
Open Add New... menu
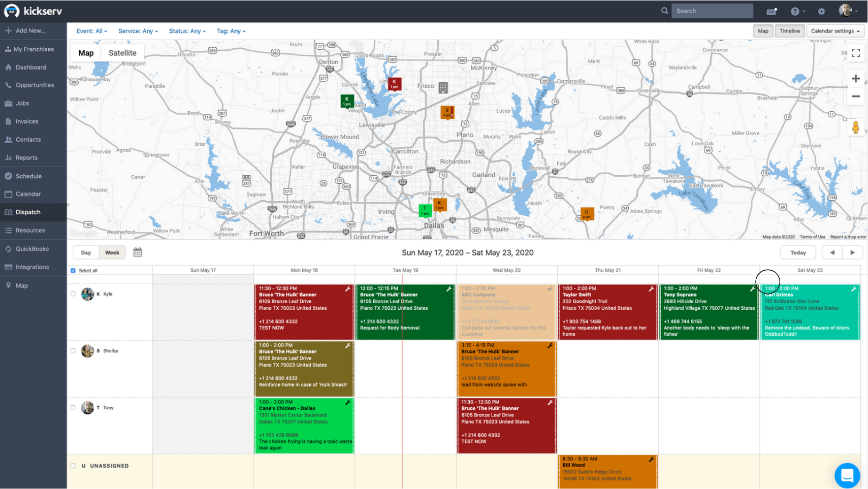pyautogui.click(x=34, y=30)
